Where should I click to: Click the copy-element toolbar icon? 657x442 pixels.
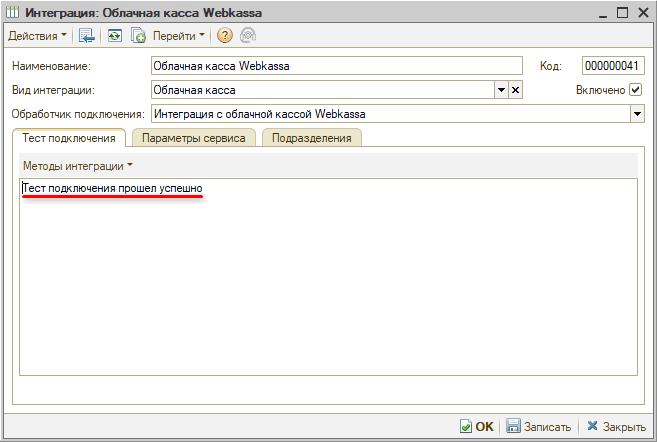point(138,36)
